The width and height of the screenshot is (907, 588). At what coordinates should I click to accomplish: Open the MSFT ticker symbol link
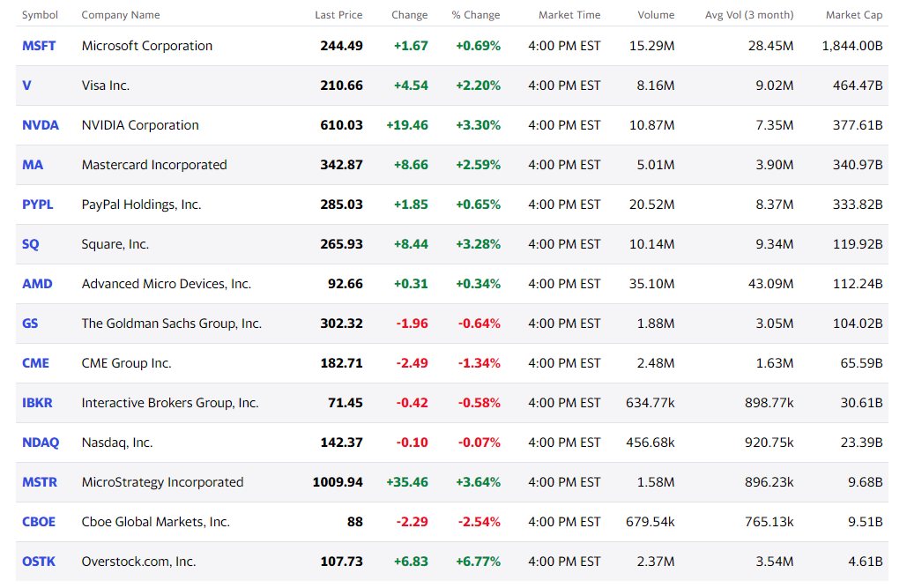pyautogui.click(x=39, y=46)
